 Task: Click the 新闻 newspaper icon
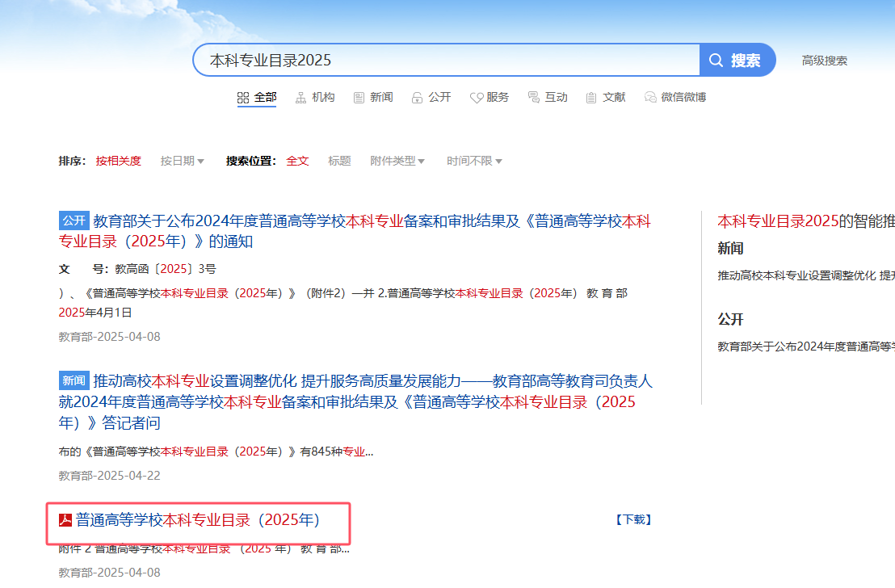tap(359, 98)
